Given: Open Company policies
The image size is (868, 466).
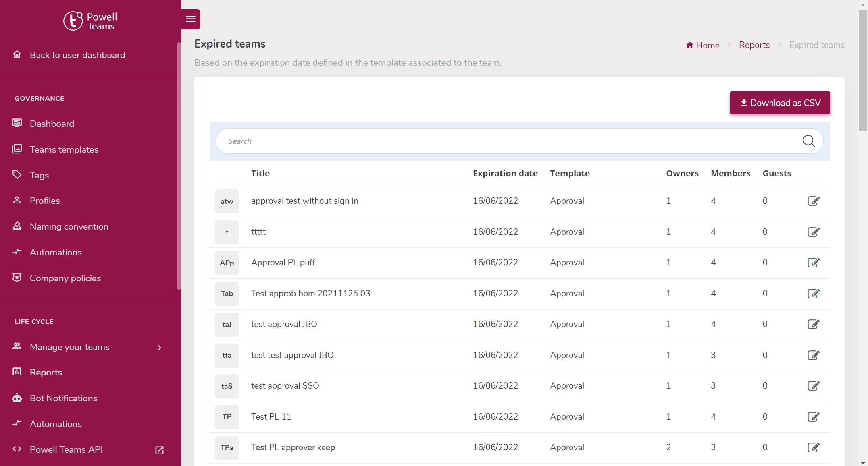Looking at the screenshot, I should 65,278.
